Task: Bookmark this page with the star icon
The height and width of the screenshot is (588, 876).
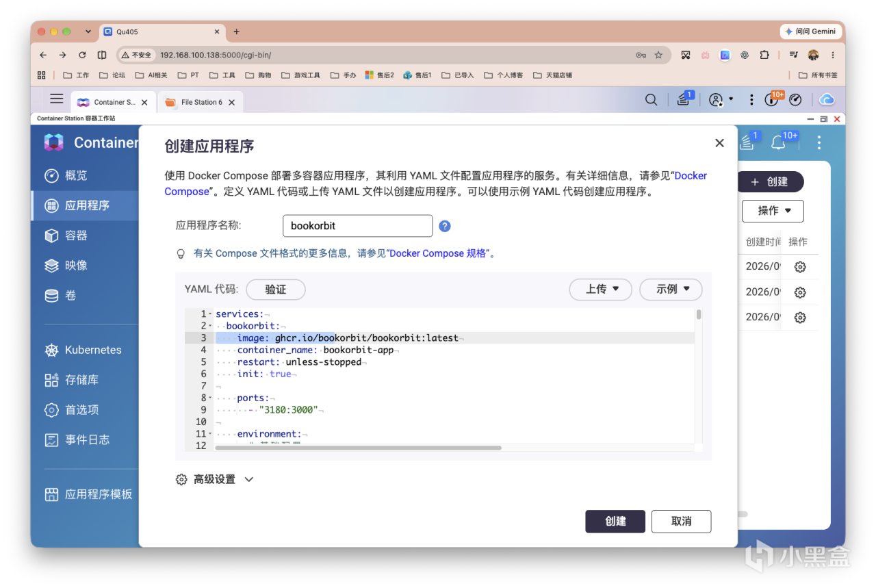Action: [658, 55]
